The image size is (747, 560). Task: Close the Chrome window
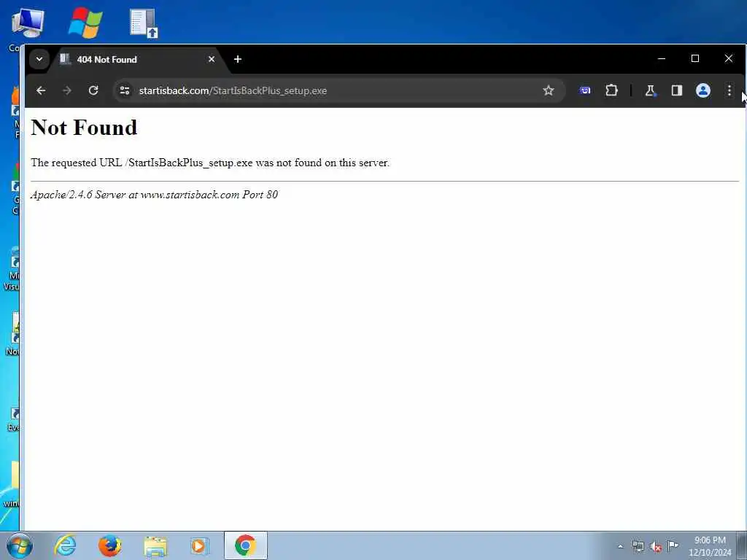point(729,58)
